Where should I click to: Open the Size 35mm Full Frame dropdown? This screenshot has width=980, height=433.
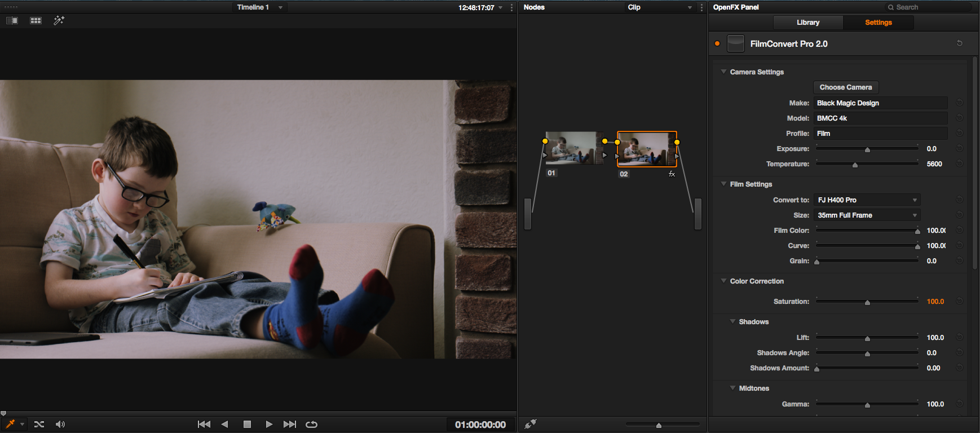867,215
